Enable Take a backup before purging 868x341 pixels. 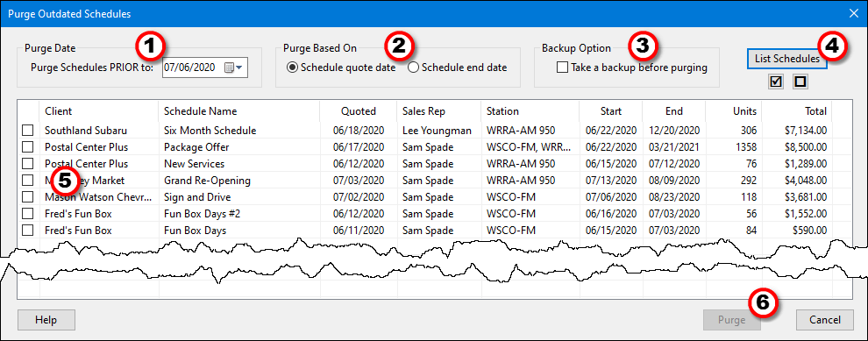pyautogui.click(x=632, y=67)
